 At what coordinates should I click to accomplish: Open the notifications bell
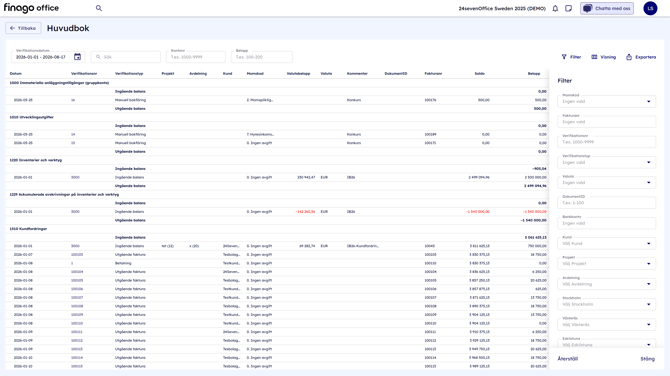pyautogui.click(x=555, y=8)
